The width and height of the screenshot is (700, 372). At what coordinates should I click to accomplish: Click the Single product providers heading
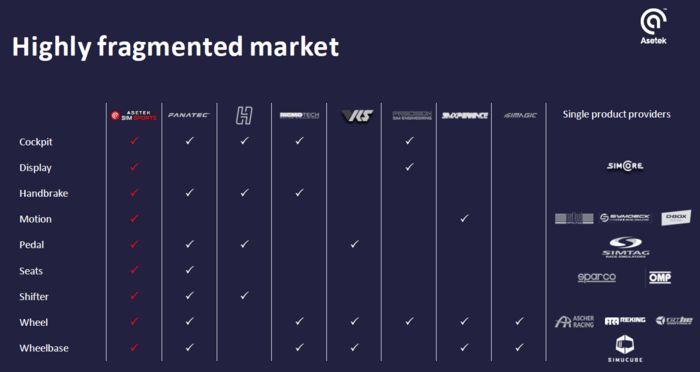(x=617, y=114)
